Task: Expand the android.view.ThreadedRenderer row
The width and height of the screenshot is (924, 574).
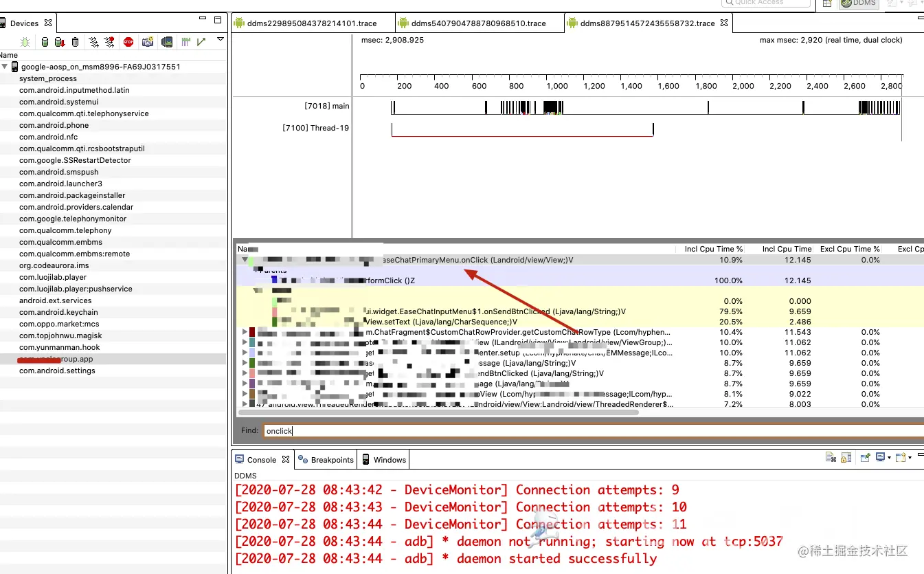Action: pos(245,404)
